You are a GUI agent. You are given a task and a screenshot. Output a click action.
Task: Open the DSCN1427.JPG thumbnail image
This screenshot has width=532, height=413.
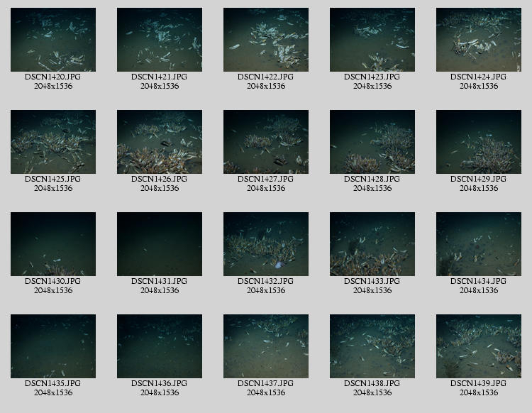pyautogui.click(x=266, y=142)
